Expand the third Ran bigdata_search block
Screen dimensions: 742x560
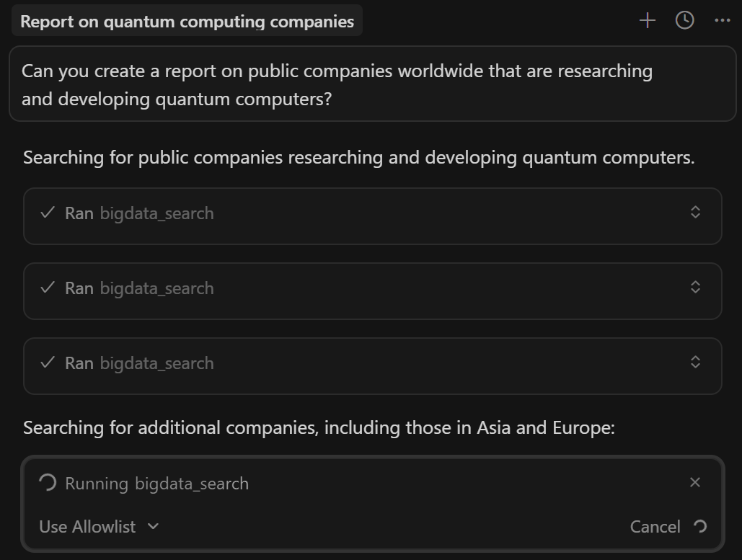point(695,361)
